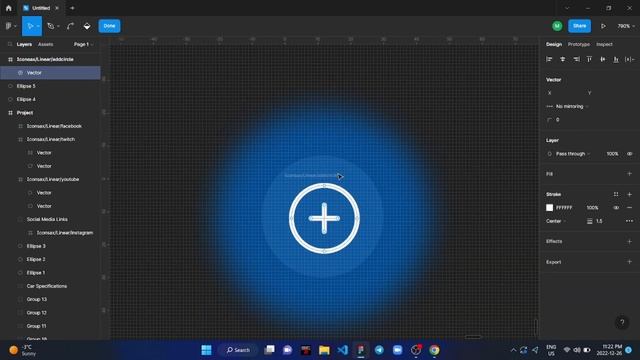Open stroke styles grid icon
The height and width of the screenshot is (360, 640).
pyautogui.click(x=616, y=194)
